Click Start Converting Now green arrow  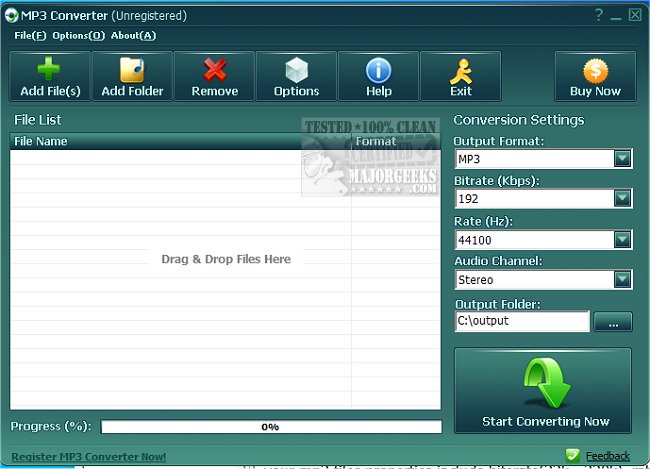543,391
